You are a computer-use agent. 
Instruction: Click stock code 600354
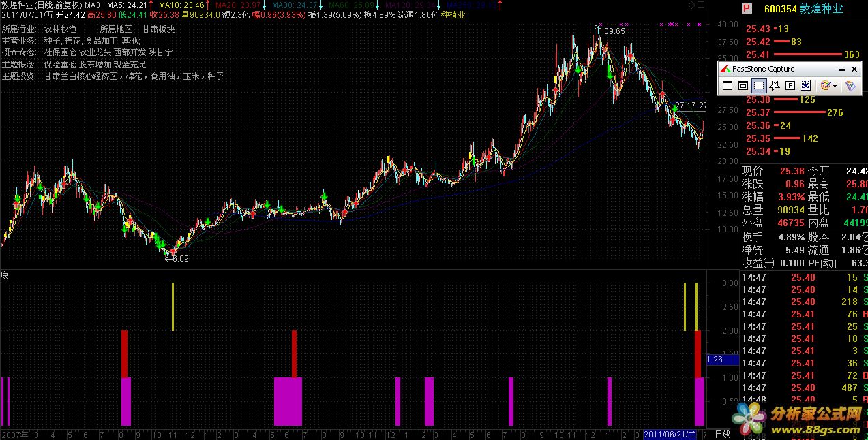point(782,9)
